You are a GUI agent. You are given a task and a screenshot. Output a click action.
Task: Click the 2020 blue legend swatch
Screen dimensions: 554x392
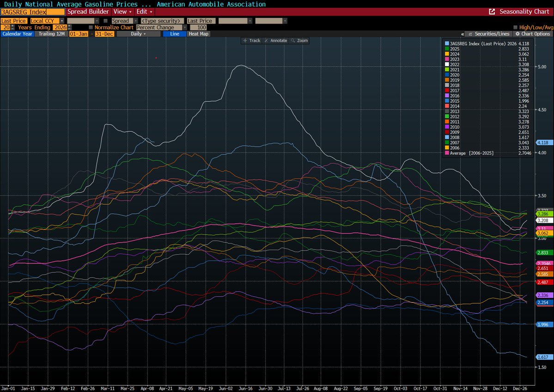(447, 75)
